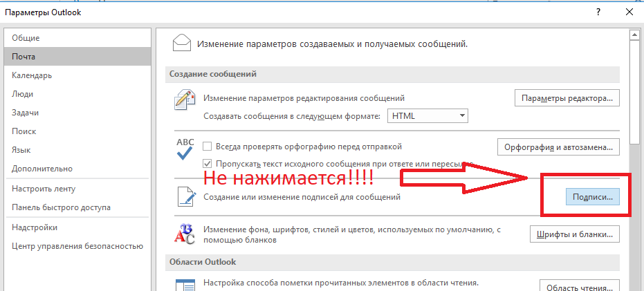This screenshot has width=644, height=291.
Task: Open Орфография и автозамена dialog
Action: 558,147
